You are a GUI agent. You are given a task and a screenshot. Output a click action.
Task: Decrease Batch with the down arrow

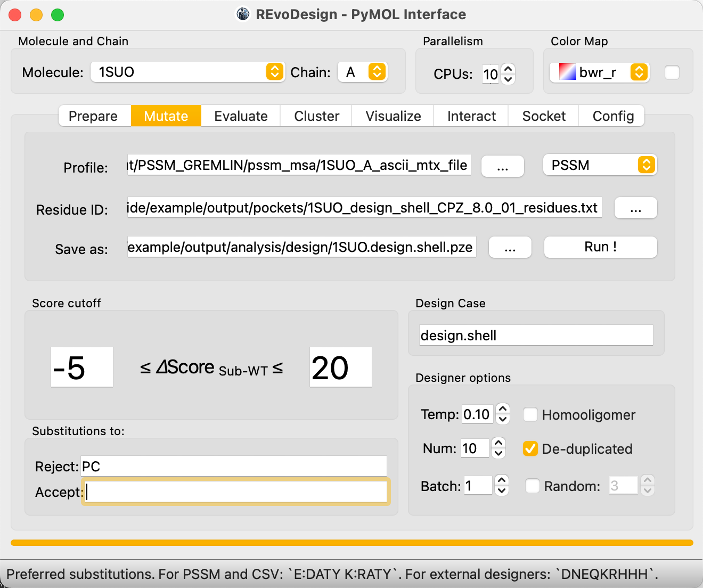click(x=501, y=491)
